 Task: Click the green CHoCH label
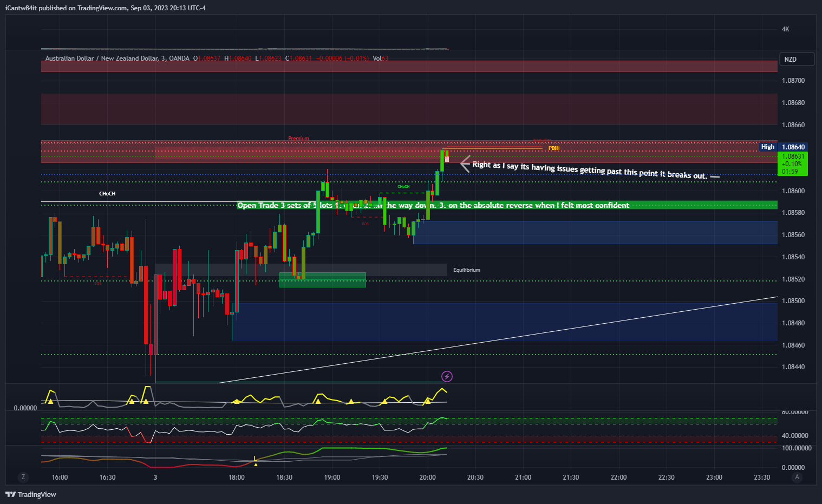coord(403,186)
